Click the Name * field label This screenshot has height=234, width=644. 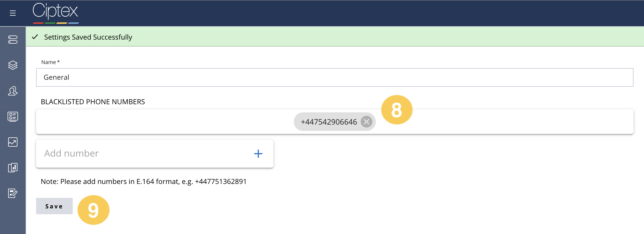pos(51,62)
